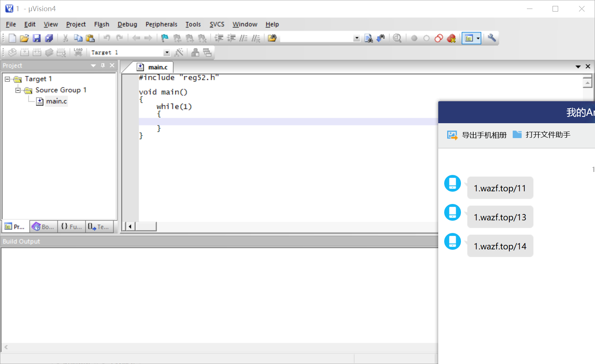Switch to the Templates tab in Project panel
Screen dimensions: 595x364
[99, 227]
